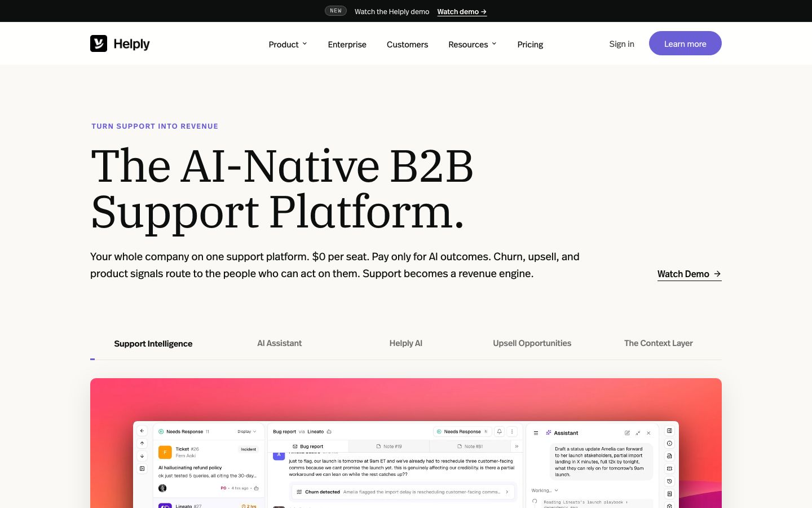This screenshot has width=812, height=508.
Task: Click the '4 hrs ago' timestamp
Action: tap(240, 488)
